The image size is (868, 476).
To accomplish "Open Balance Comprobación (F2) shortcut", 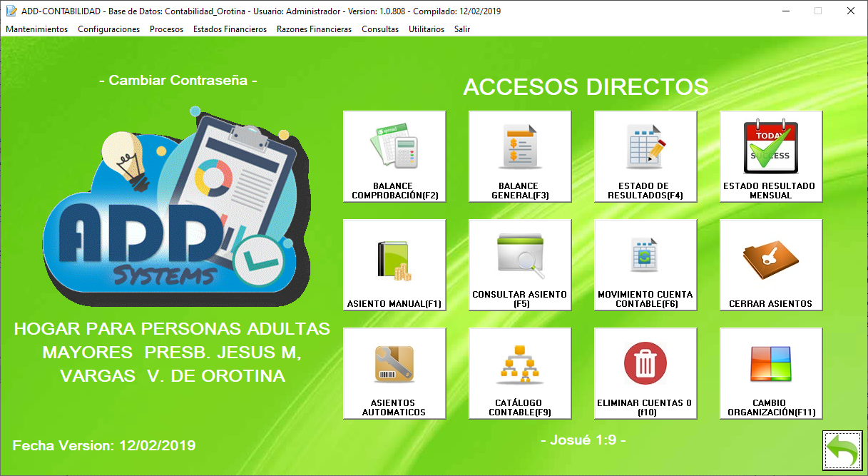I will pyautogui.click(x=394, y=156).
